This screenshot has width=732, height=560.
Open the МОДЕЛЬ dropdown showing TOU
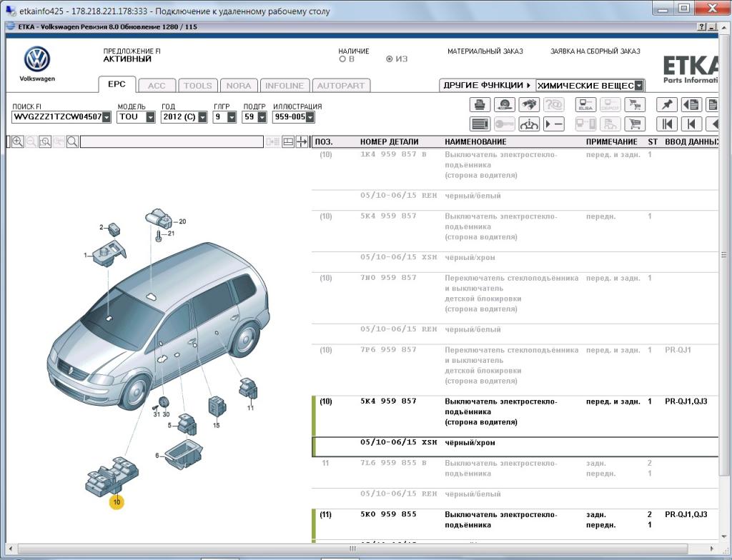pos(150,117)
